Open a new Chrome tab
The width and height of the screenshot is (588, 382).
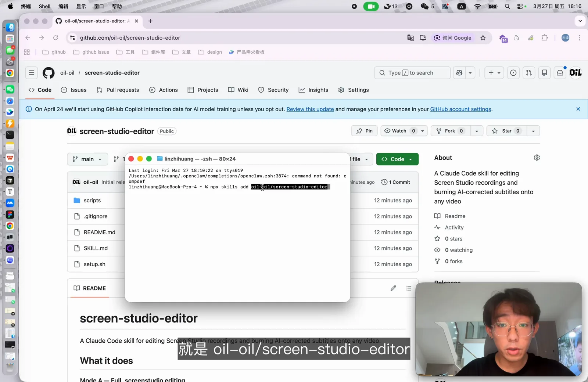[x=150, y=21]
